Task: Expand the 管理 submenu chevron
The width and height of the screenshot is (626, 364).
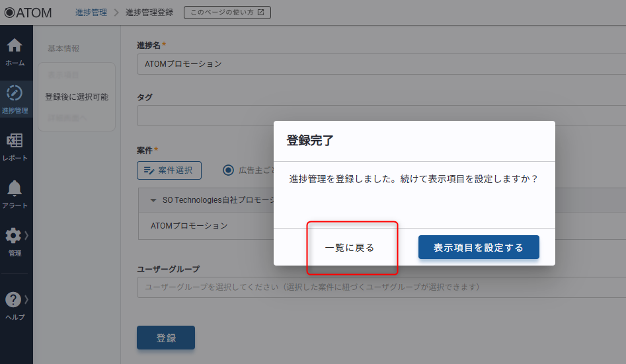Action: [x=26, y=236]
